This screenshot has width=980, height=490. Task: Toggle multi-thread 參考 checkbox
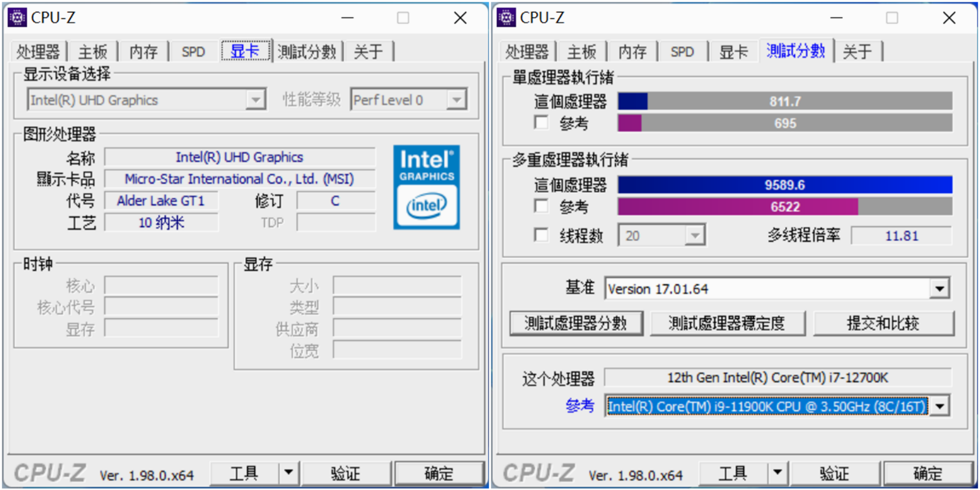(x=541, y=206)
